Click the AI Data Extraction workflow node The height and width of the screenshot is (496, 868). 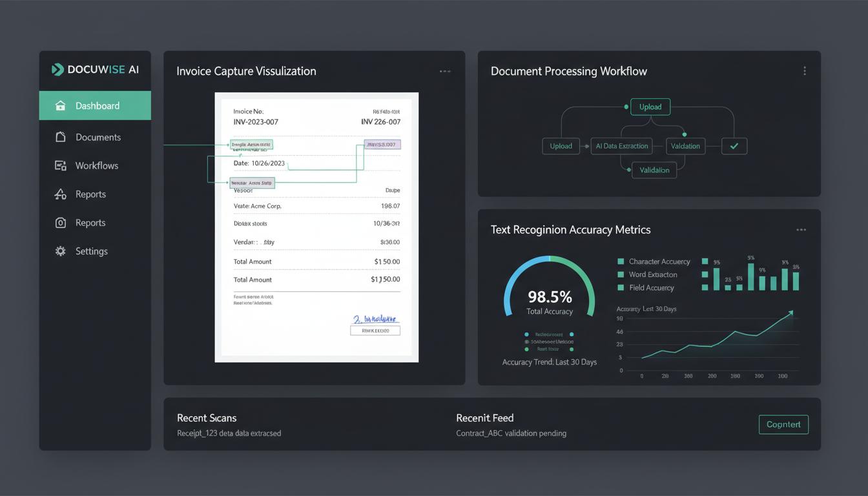(621, 146)
